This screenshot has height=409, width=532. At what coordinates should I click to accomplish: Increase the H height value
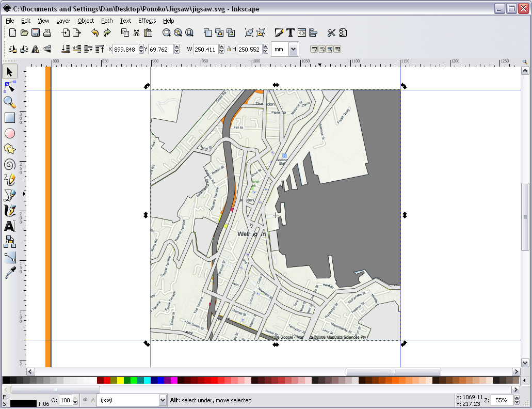click(x=265, y=47)
